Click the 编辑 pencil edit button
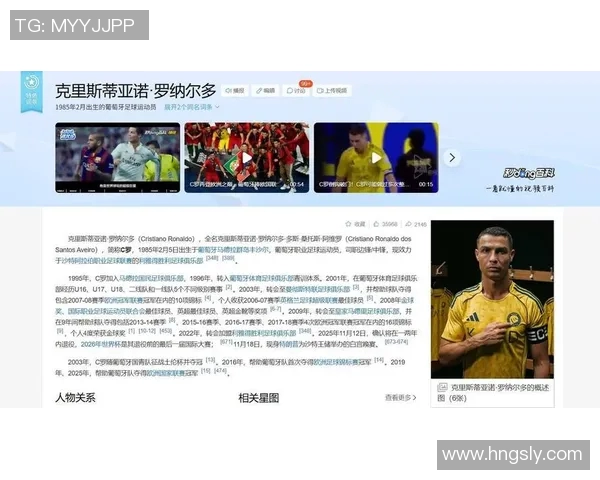600x480 pixels. click(x=266, y=91)
